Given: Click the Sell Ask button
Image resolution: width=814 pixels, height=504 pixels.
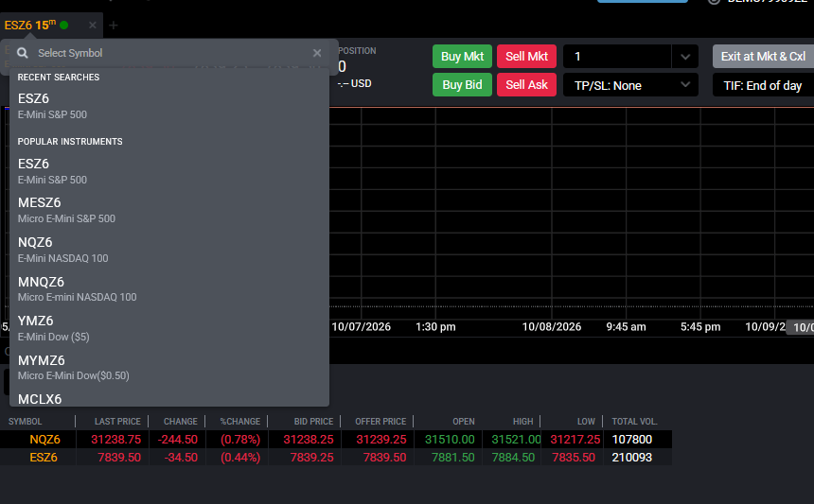Looking at the screenshot, I should (x=526, y=84).
